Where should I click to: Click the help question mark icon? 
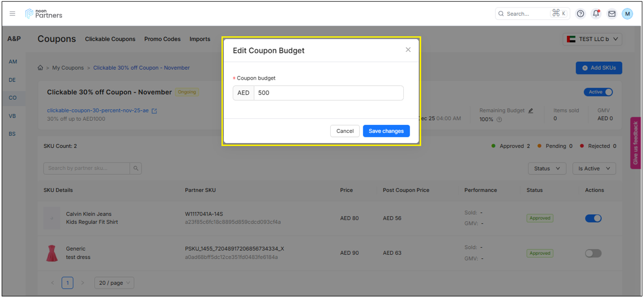580,14
